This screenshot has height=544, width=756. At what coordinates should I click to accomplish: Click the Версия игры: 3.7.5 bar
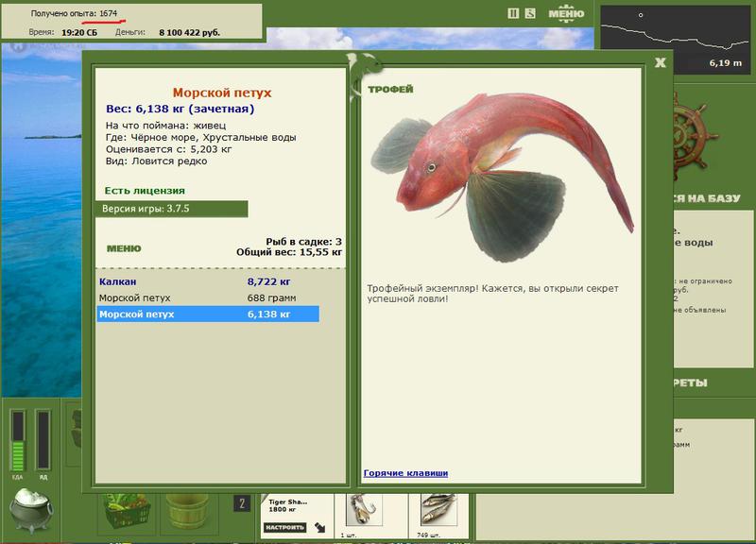click(x=172, y=209)
